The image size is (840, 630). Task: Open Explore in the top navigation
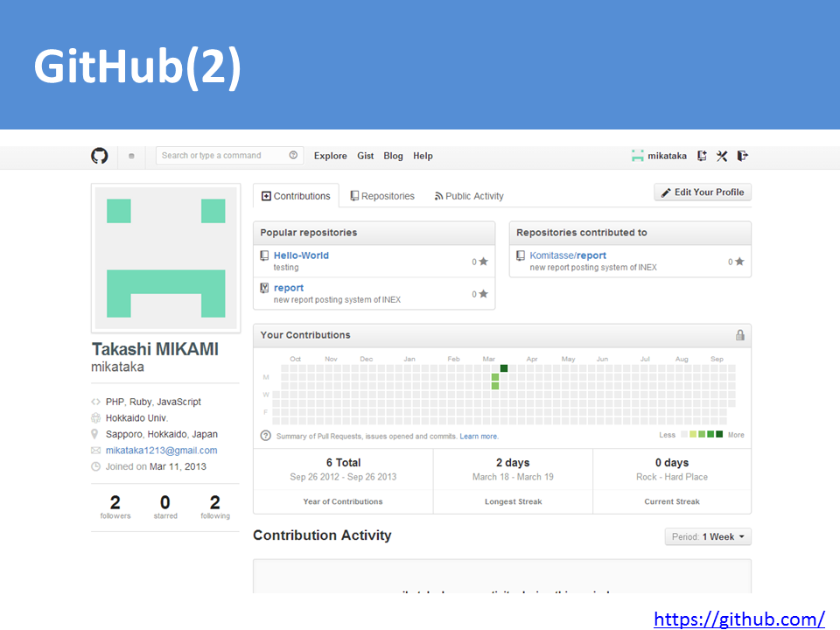pos(331,156)
